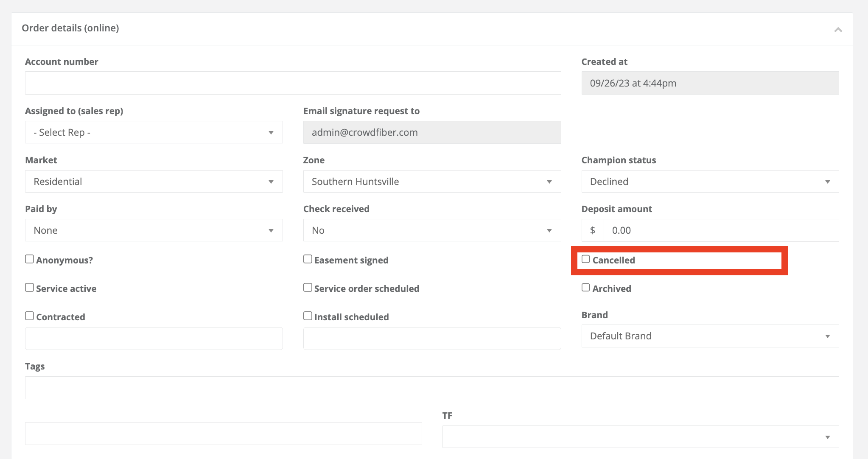Viewport: 868px width, 459px height.
Task: Check Easement signed
Action: pos(308,258)
